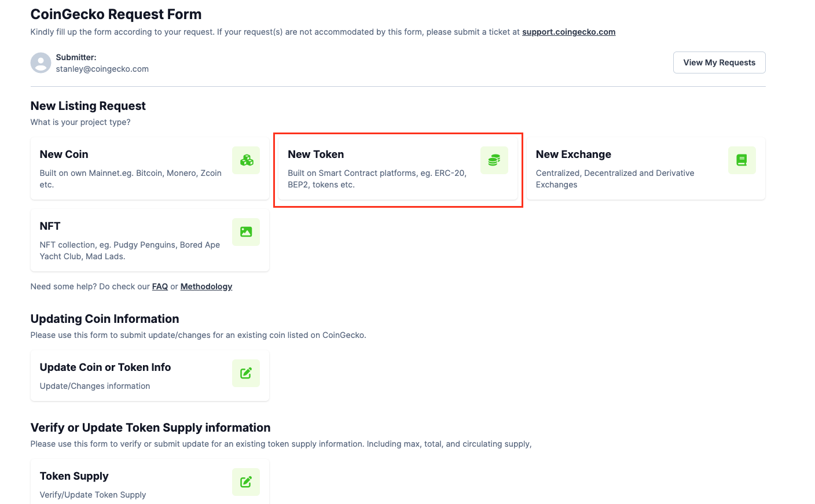Click 'Update/Changes information' text
815x504 pixels.
click(95, 386)
